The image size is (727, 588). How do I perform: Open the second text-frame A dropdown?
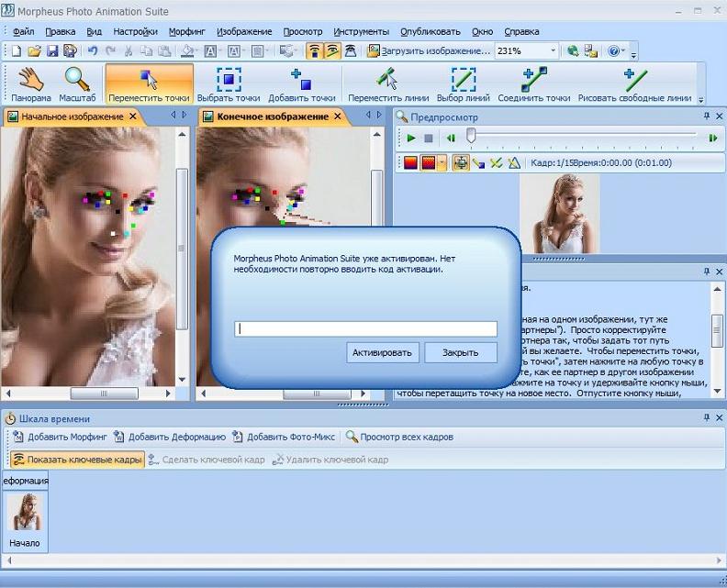[x=244, y=51]
